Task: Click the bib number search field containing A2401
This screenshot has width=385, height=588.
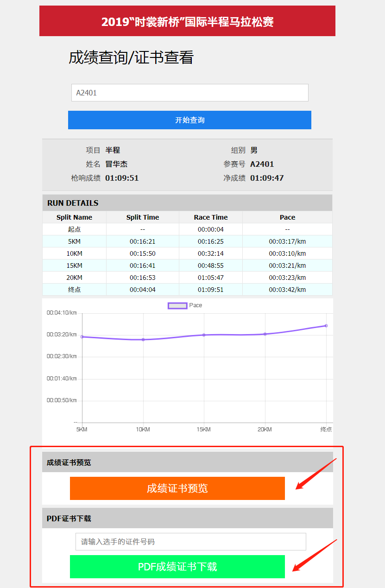Action: click(x=189, y=93)
